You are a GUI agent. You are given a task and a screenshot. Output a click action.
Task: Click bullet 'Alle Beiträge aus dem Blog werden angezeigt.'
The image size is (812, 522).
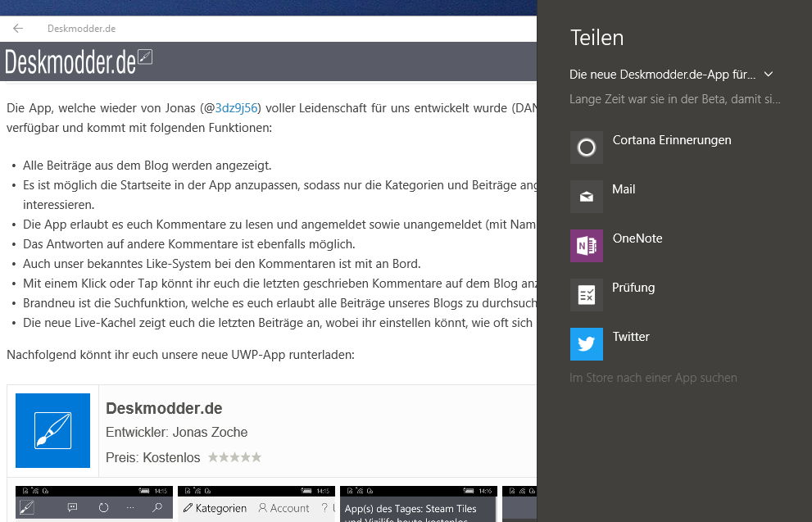click(147, 166)
